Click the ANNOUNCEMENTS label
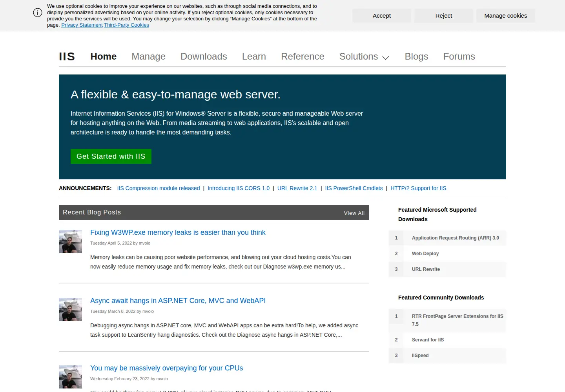This screenshot has height=392, width=565. (x=85, y=188)
